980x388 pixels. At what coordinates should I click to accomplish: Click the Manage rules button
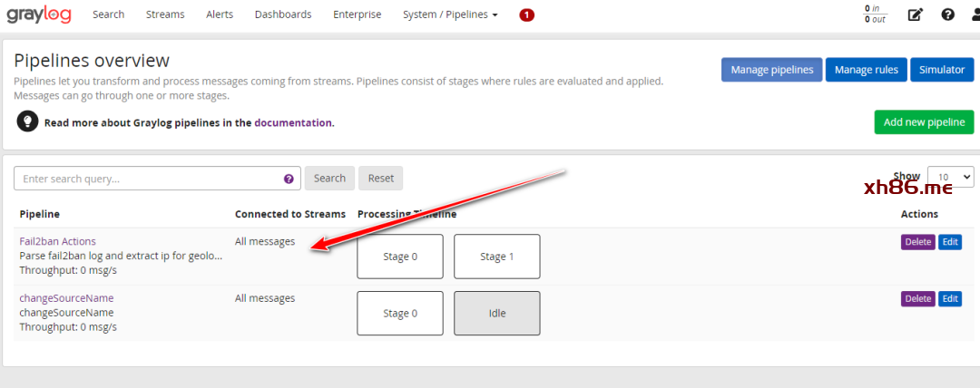pyautogui.click(x=866, y=70)
